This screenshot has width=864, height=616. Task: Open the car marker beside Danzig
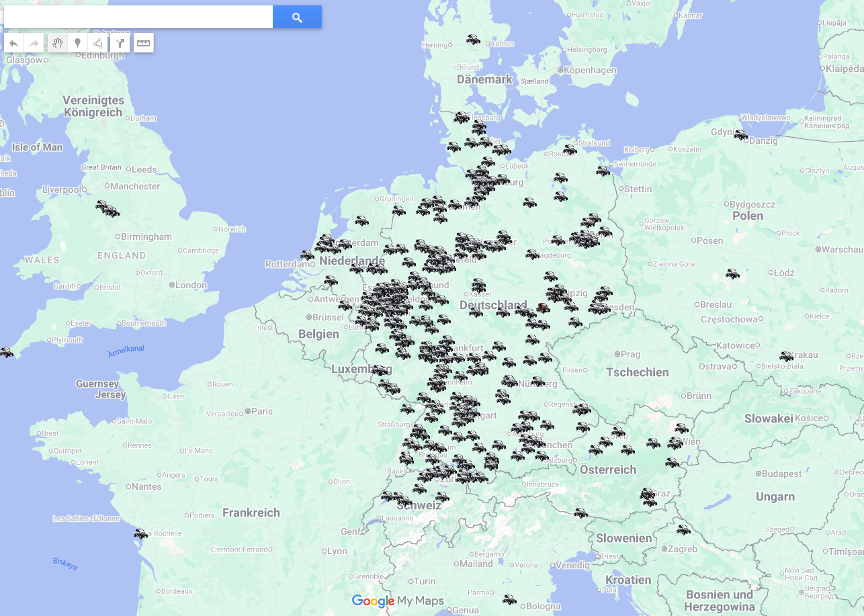click(x=740, y=134)
